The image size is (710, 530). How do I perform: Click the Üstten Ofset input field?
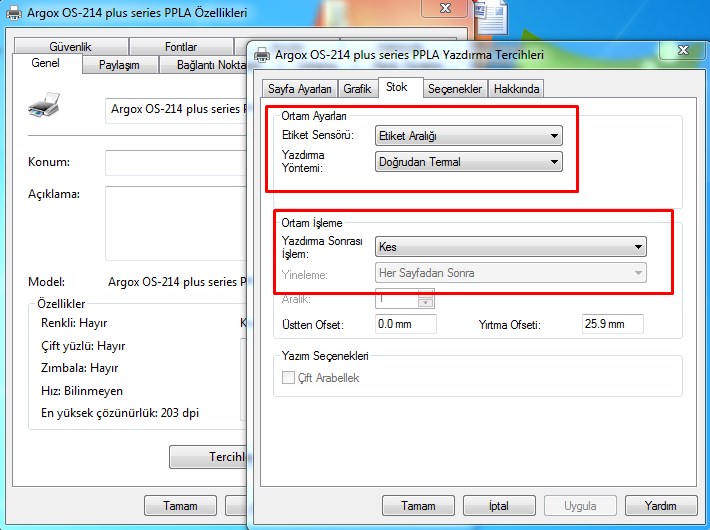(406, 324)
